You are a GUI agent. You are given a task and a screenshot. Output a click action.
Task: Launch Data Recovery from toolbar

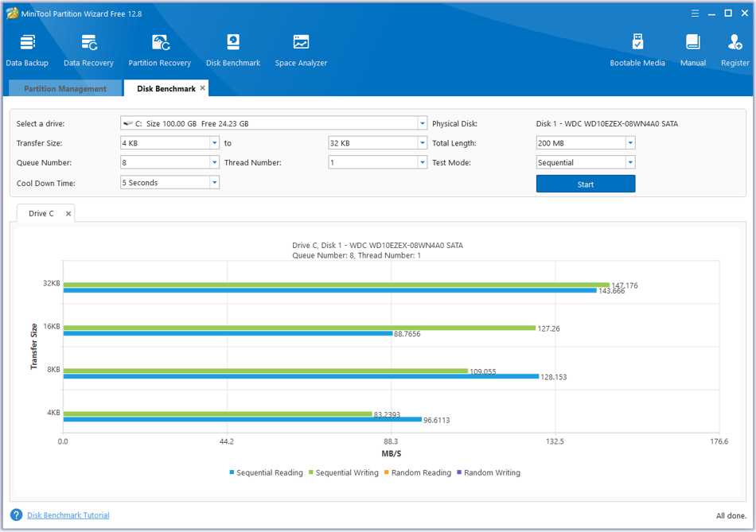pyautogui.click(x=88, y=50)
